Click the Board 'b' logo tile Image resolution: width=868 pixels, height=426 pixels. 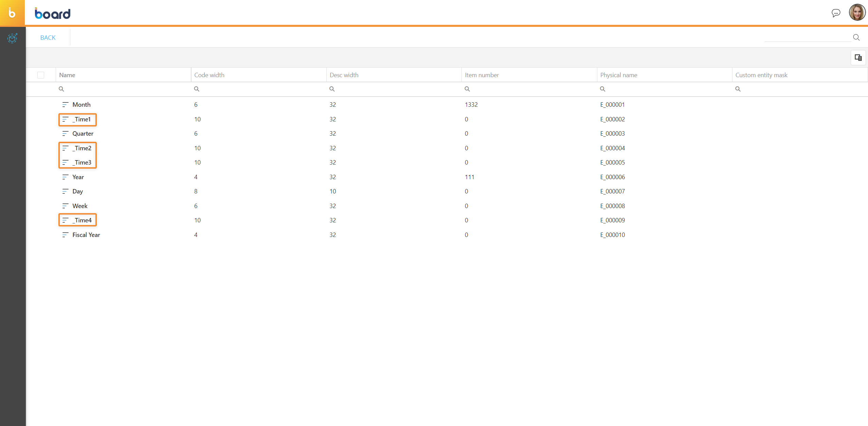tap(12, 13)
